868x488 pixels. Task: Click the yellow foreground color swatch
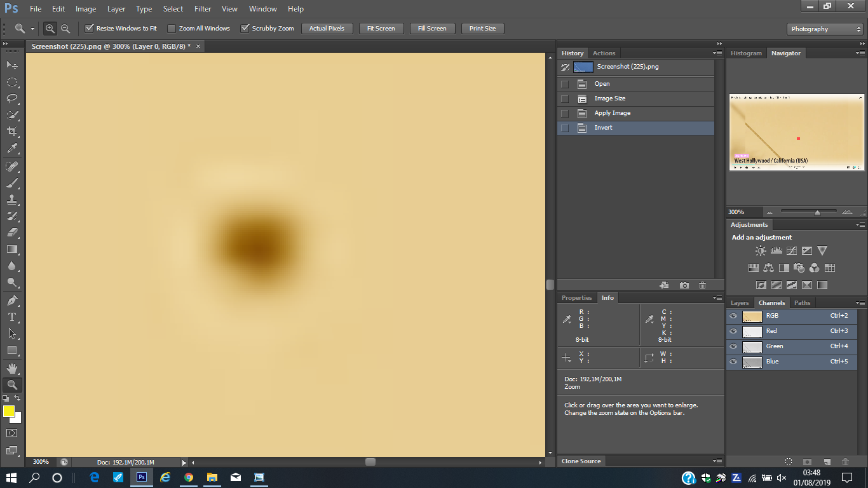pos(9,411)
